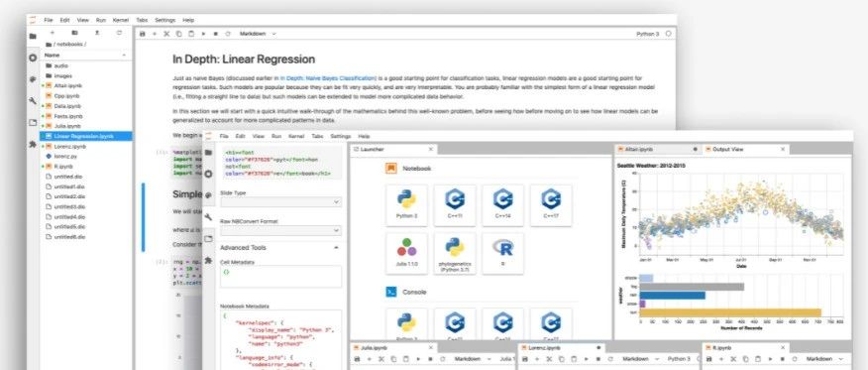868x370 pixels.
Task: Select lorenz.py in the file browser
Action: click(x=86, y=156)
